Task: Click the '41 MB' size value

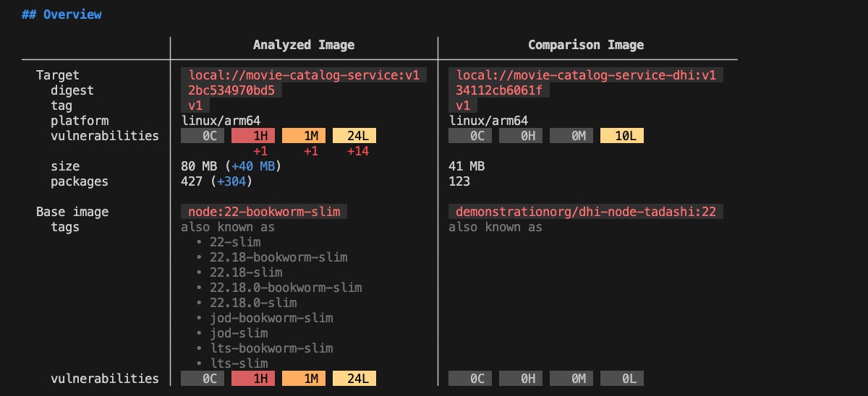Action: [x=467, y=166]
